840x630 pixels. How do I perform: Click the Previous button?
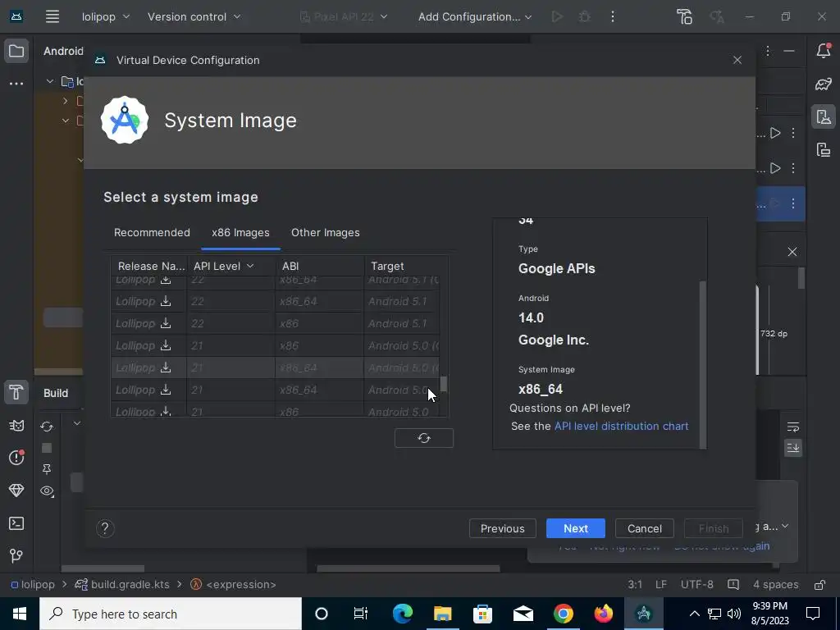[x=503, y=529]
